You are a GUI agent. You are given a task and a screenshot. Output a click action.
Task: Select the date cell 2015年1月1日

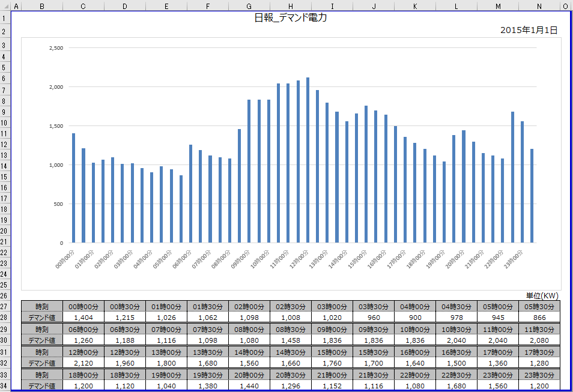pyautogui.click(x=529, y=30)
